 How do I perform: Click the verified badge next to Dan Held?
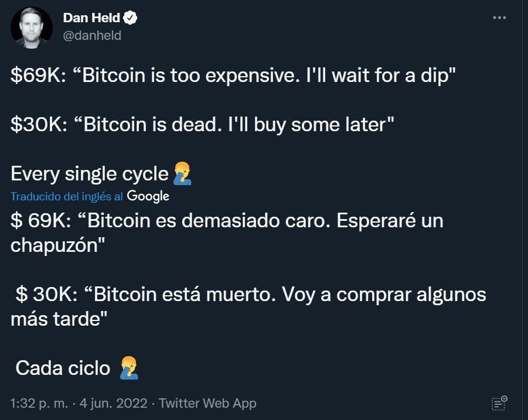130,18
